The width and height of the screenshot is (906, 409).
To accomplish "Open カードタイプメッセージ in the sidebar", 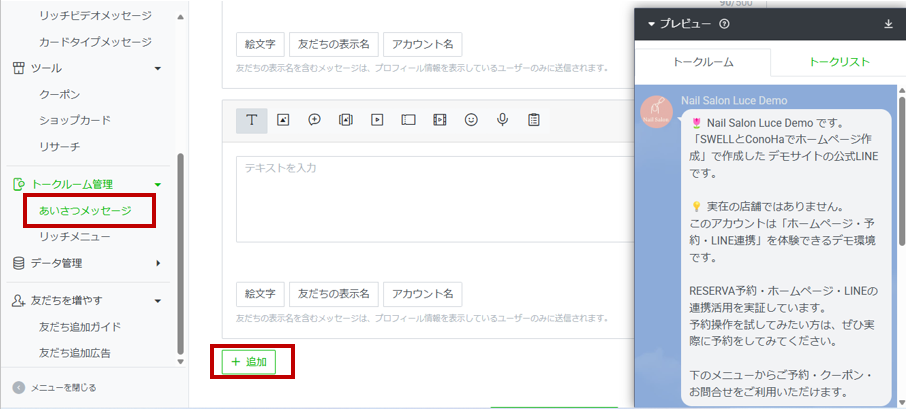I will click(95, 42).
